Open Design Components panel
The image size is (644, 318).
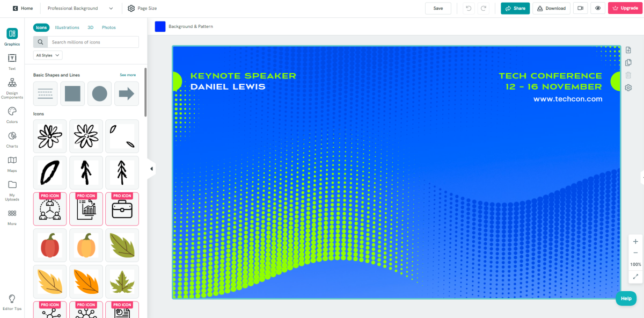[12, 88]
